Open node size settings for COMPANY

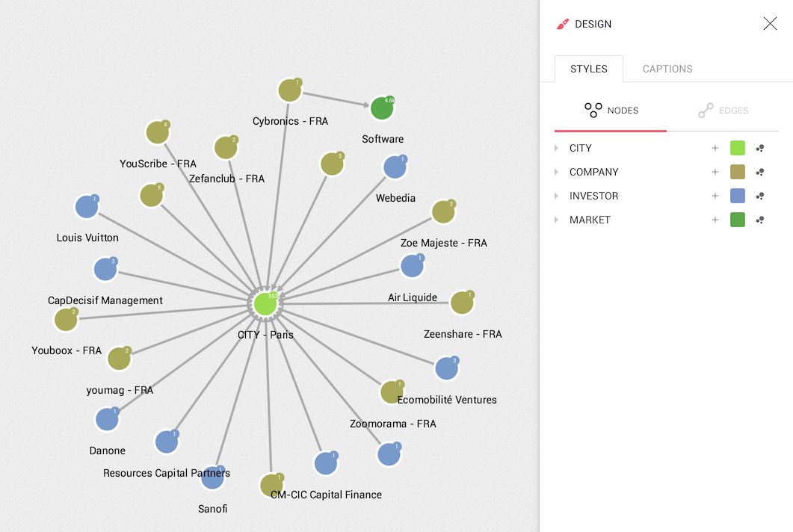[x=759, y=172]
